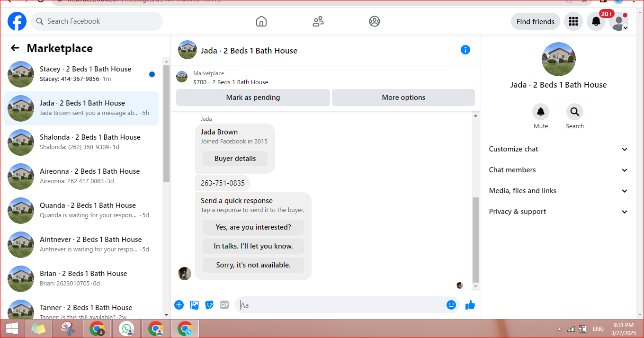Open the account profile avatar menu
The width and height of the screenshot is (644, 338).
coord(619,21)
